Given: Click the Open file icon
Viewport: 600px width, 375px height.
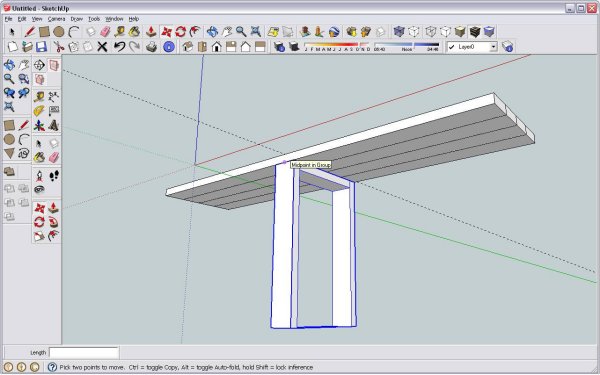Looking at the screenshot, I should 27,47.
